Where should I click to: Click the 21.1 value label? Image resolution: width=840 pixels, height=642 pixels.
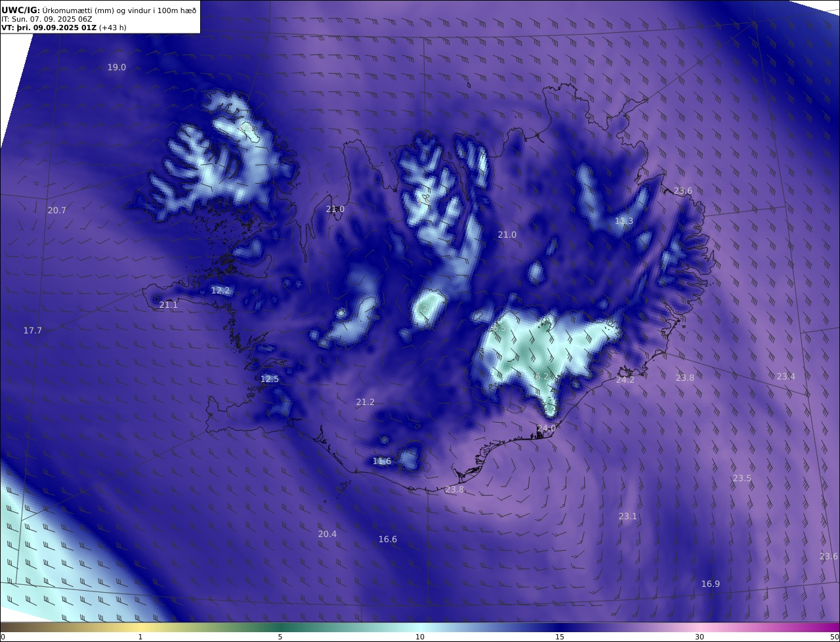coord(169,305)
